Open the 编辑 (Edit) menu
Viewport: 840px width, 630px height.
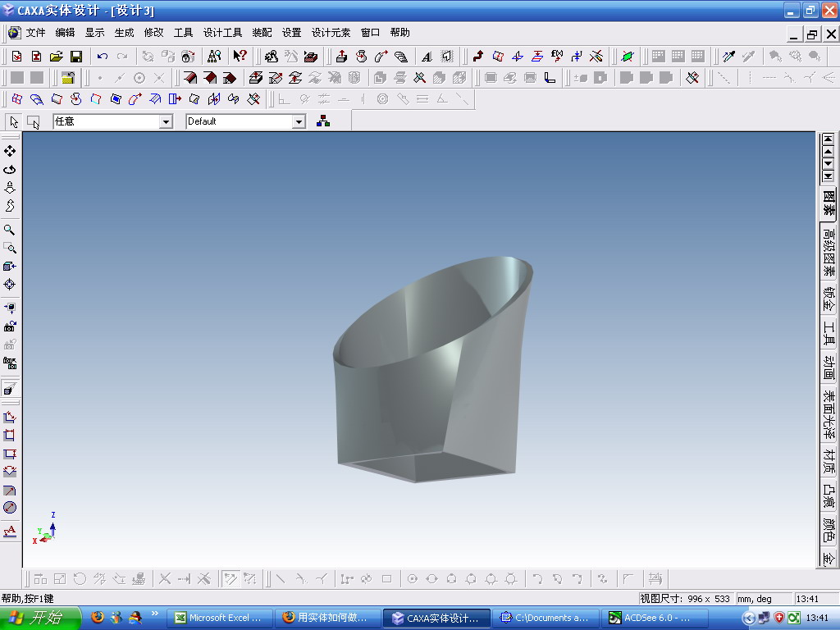click(65, 33)
